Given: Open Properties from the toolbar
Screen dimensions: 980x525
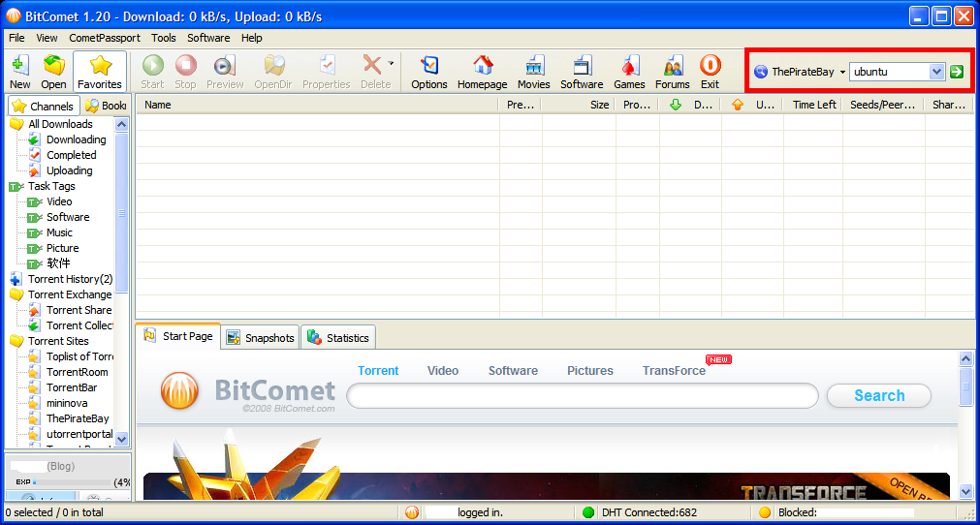Looking at the screenshot, I should (x=327, y=72).
